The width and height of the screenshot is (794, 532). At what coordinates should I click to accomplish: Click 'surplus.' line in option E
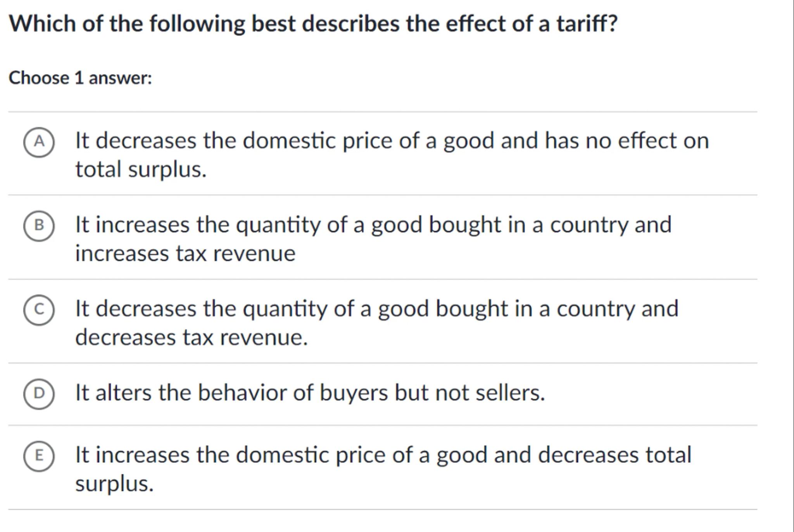(x=114, y=484)
